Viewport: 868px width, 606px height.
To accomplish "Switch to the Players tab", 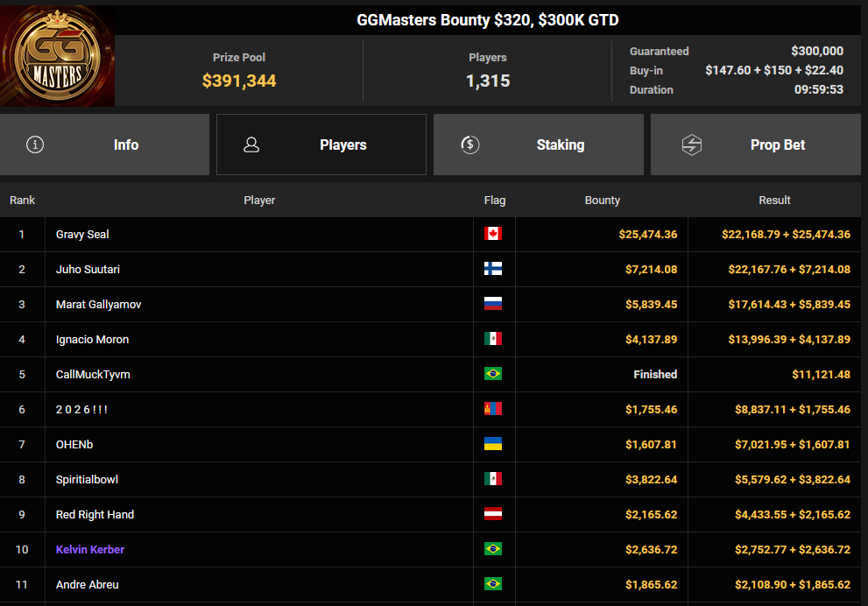I will click(x=321, y=144).
